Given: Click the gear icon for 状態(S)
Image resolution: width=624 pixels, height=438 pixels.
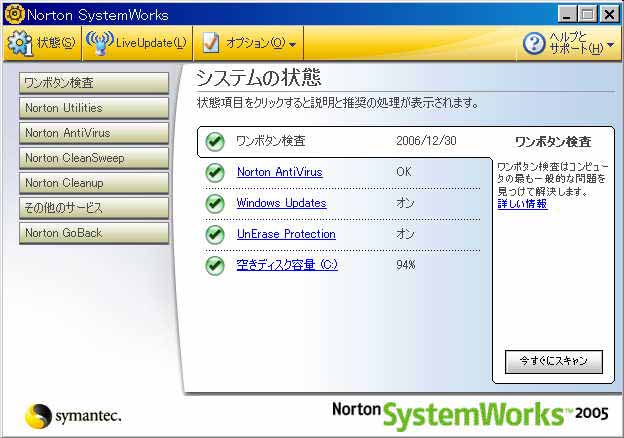Looking at the screenshot, I should pyautogui.click(x=20, y=43).
